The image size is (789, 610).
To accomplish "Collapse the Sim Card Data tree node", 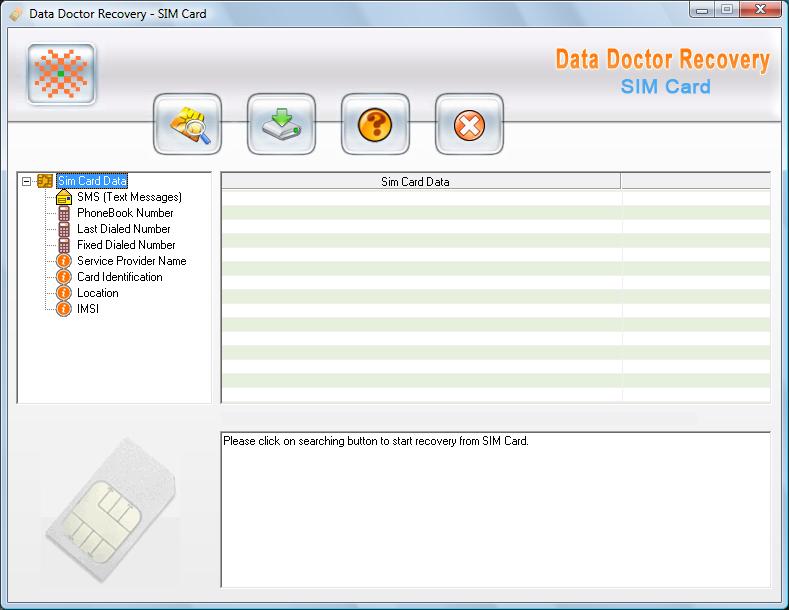I will pyautogui.click(x=26, y=181).
